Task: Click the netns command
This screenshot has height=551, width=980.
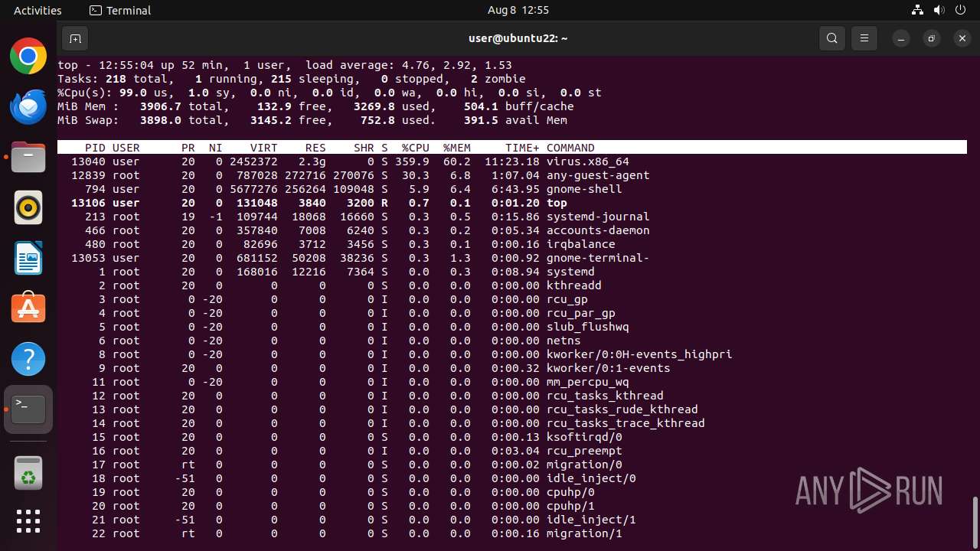Action: [563, 341]
